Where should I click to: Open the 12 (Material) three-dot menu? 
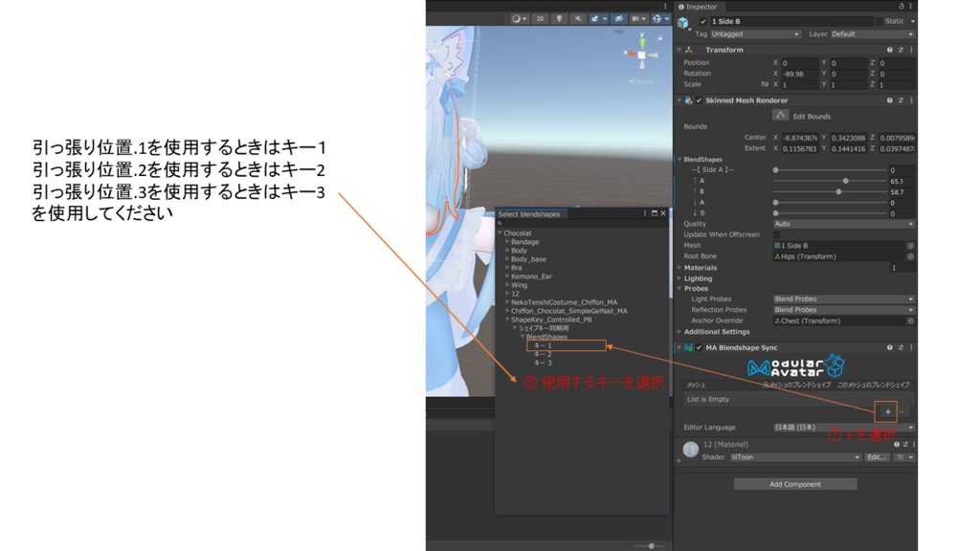tap(914, 444)
